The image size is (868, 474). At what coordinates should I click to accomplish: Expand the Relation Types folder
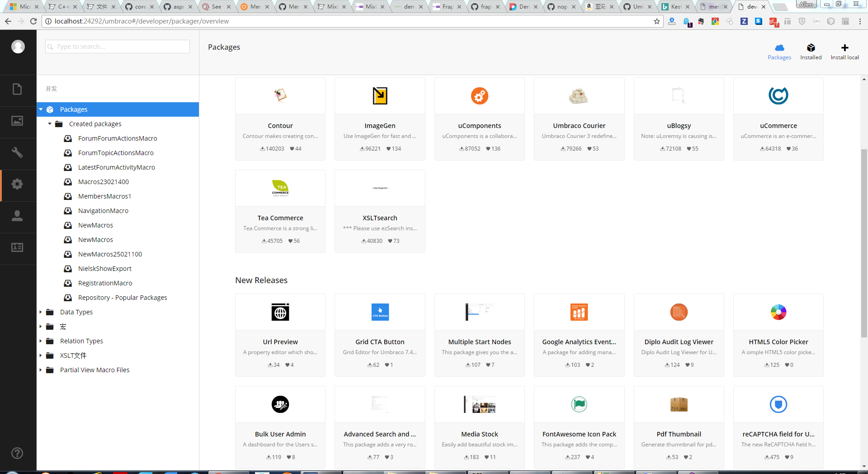41,341
